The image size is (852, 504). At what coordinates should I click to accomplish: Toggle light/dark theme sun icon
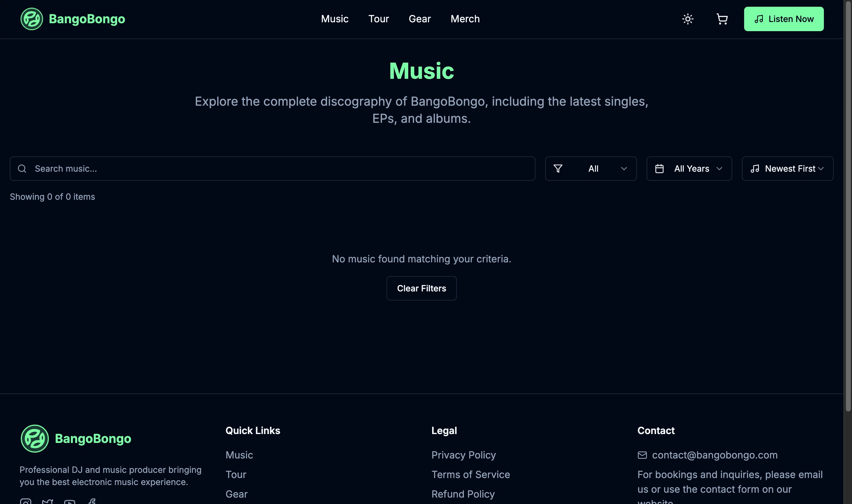[688, 19]
